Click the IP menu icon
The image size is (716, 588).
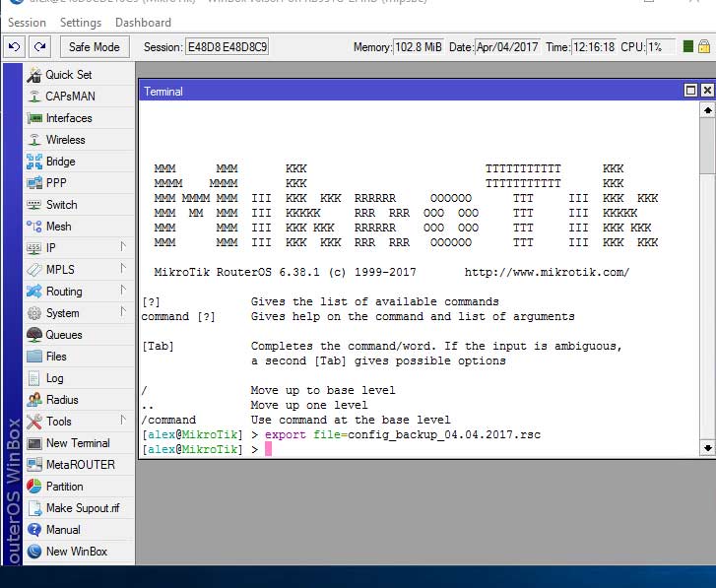pyautogui.click(x=34, y=248)
